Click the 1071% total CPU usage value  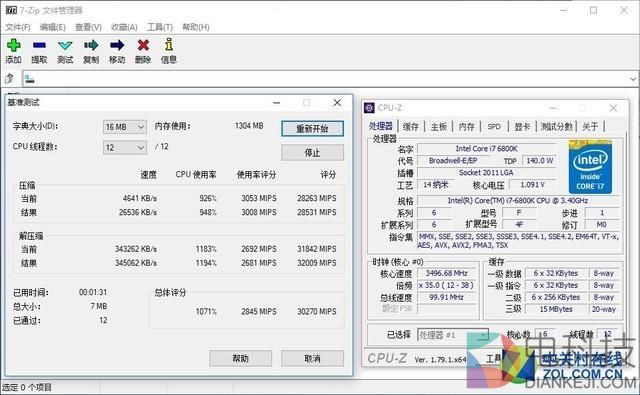click(x=206, y=311)
